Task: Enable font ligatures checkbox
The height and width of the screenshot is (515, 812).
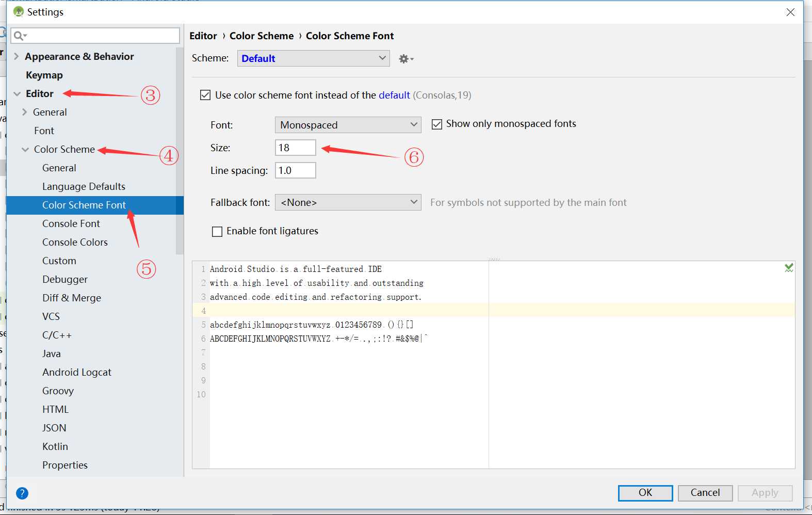Action: click(217, 232)
